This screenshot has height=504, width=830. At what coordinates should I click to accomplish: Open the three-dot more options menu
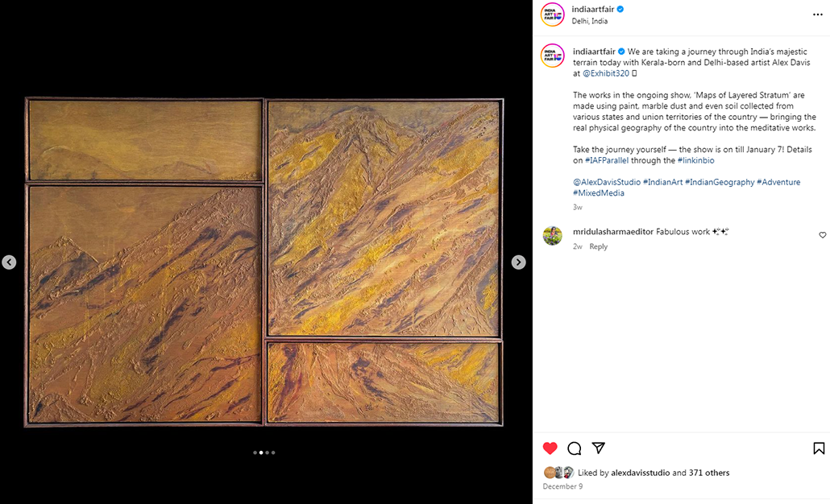[x=817, y=14]
